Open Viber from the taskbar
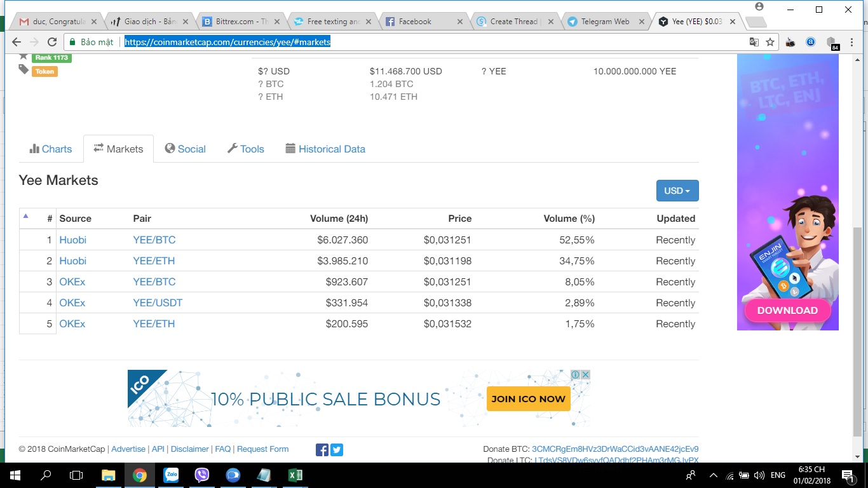 [x=202, y=475]
